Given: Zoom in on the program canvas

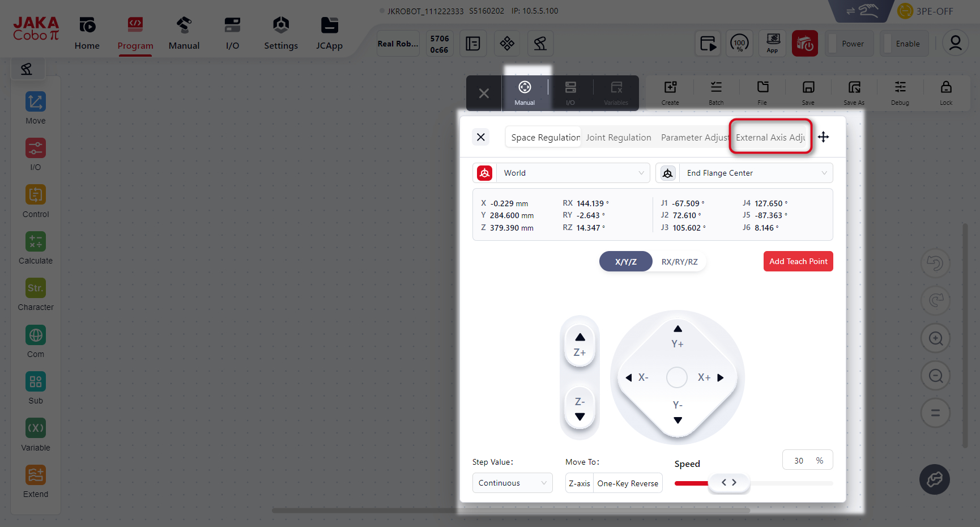Looking at the screenshot, I should (935, 339).
